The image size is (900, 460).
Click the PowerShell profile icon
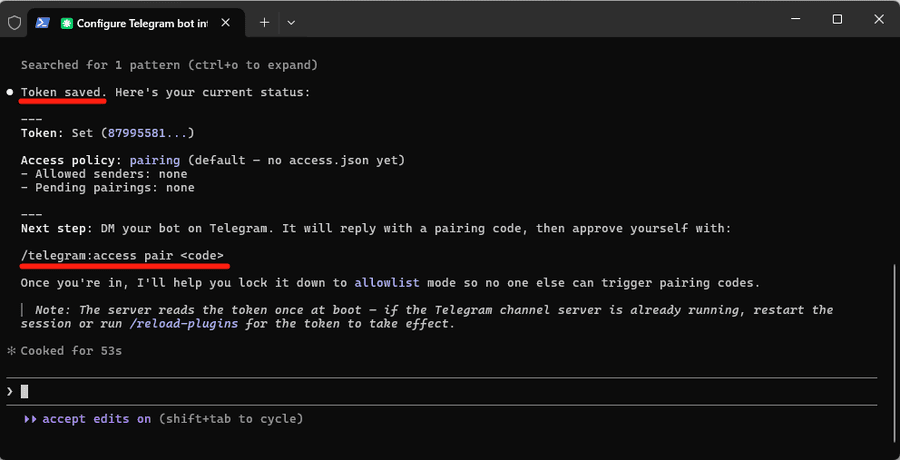[x=42, y=22]
